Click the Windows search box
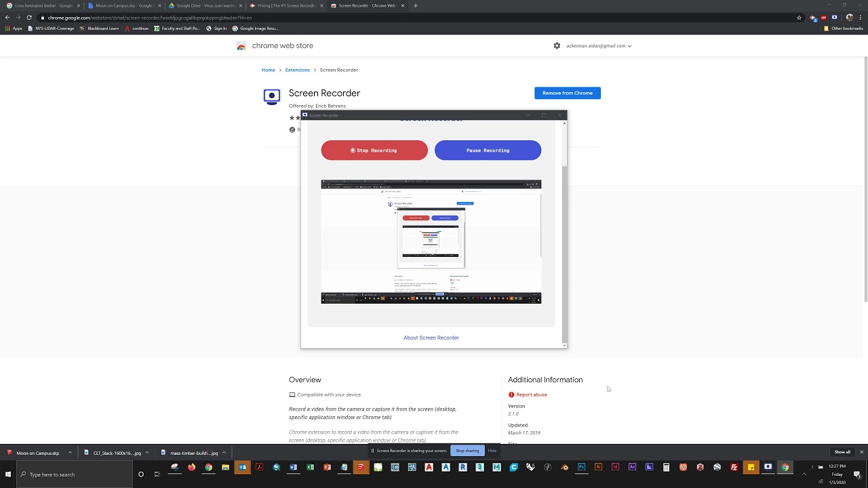 pos(73,474)
